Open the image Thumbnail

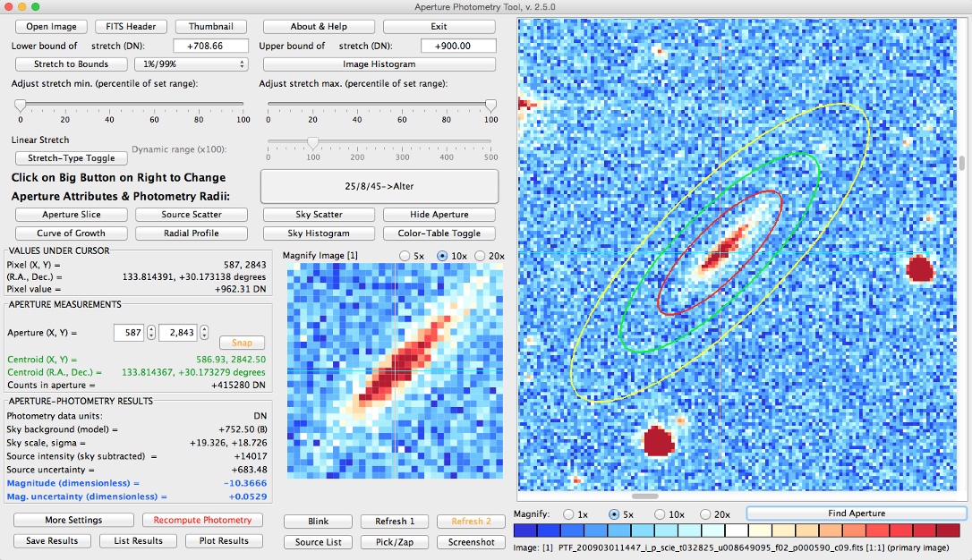pos(211,26)
